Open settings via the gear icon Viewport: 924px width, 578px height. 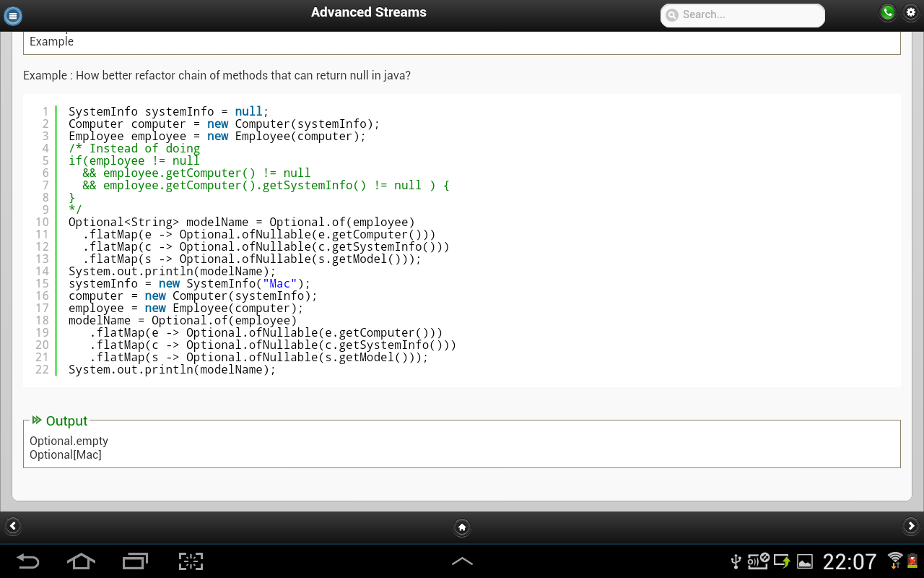pyautogui.click(x=911, y=12)
